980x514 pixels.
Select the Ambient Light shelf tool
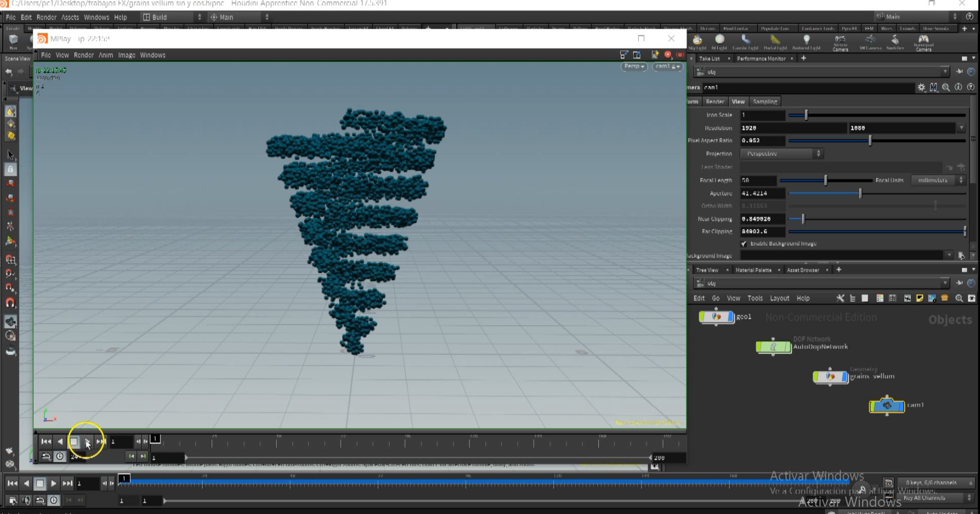click(806, 42)
